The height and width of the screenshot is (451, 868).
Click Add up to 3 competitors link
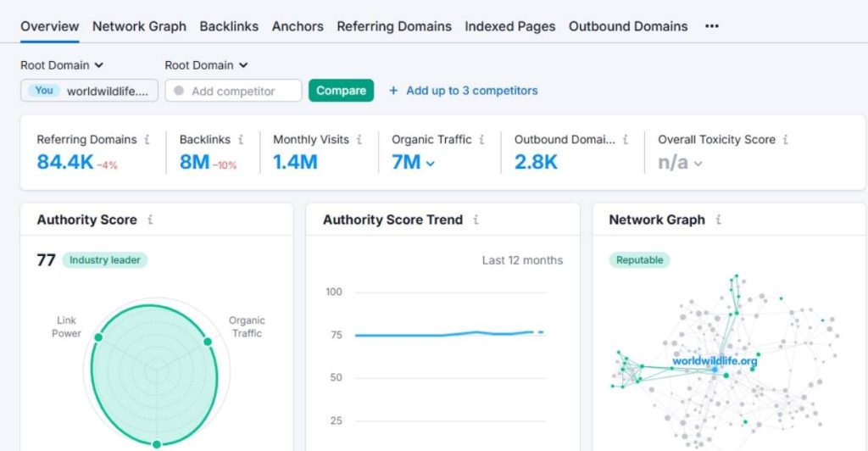tap(463, 91)
